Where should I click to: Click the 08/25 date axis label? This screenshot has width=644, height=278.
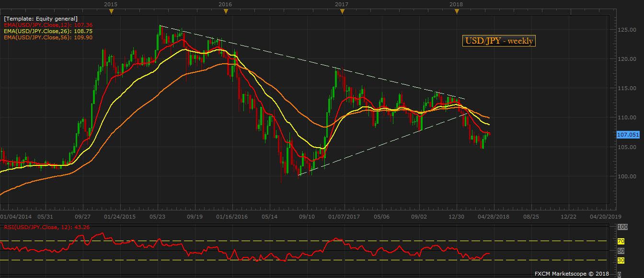click(531, 217)
